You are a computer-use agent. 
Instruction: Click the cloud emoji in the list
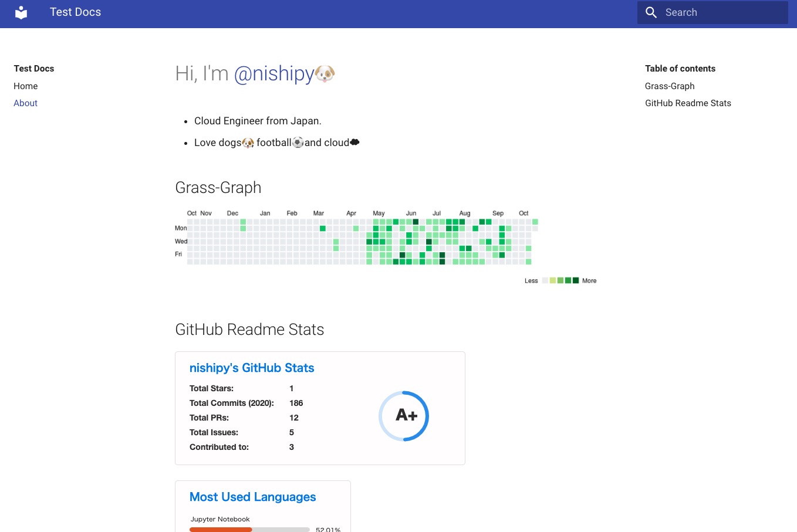pos(354,142)
